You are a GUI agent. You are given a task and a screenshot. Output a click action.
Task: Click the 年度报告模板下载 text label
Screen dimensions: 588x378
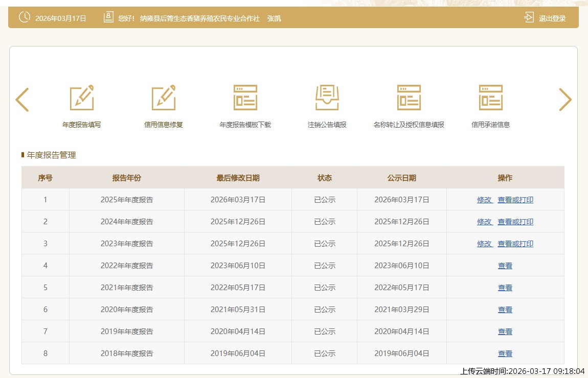tap(245, 125)
